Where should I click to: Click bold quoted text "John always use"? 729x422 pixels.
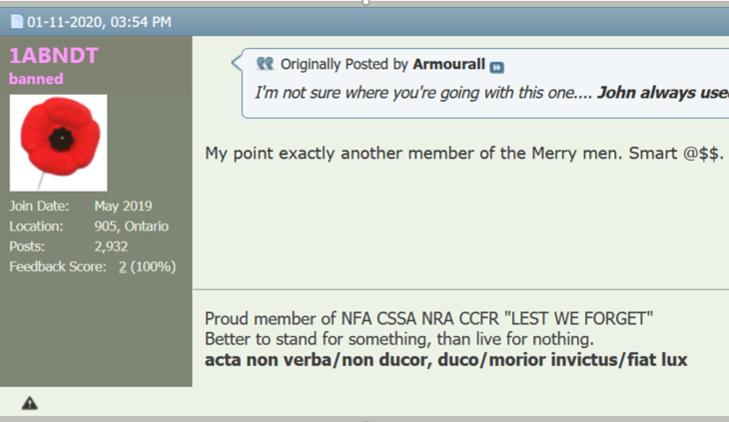(x=662, y=93)
